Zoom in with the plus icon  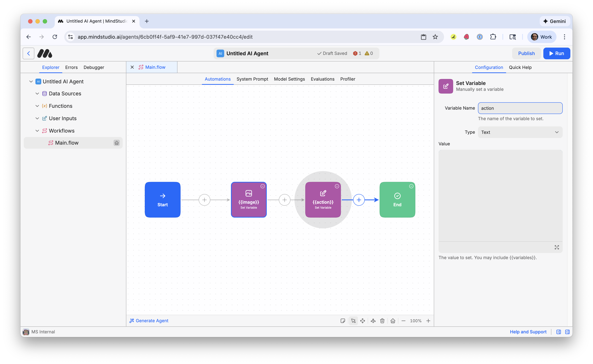tap(428, 321)
